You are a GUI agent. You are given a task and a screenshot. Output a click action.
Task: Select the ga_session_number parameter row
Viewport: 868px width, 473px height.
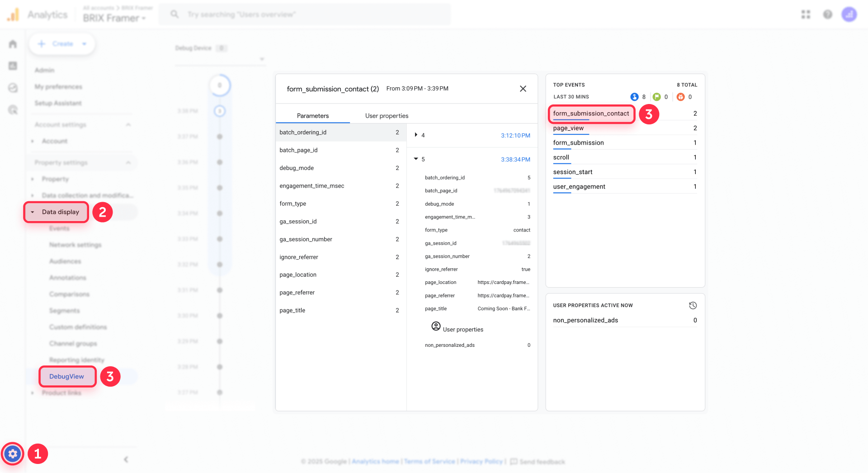pyautogui.click(x=341, y=239)
